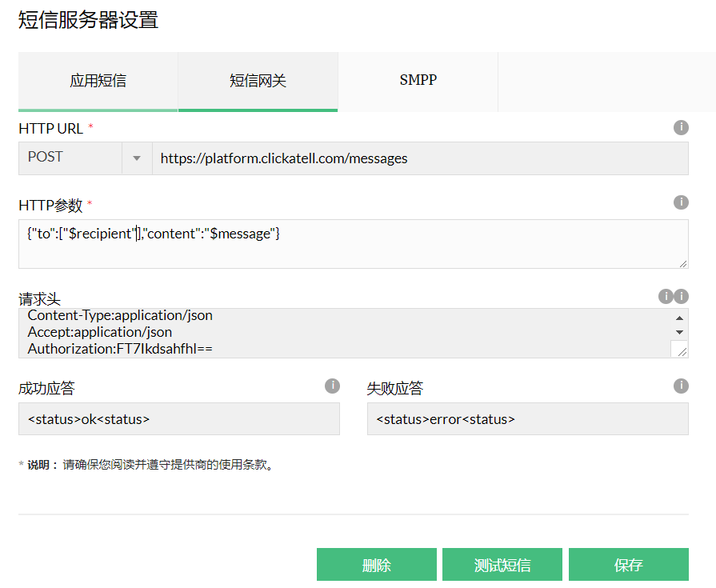
Task: Open the dropdown arrow beside POST
Action: click(x=137, y=158)
